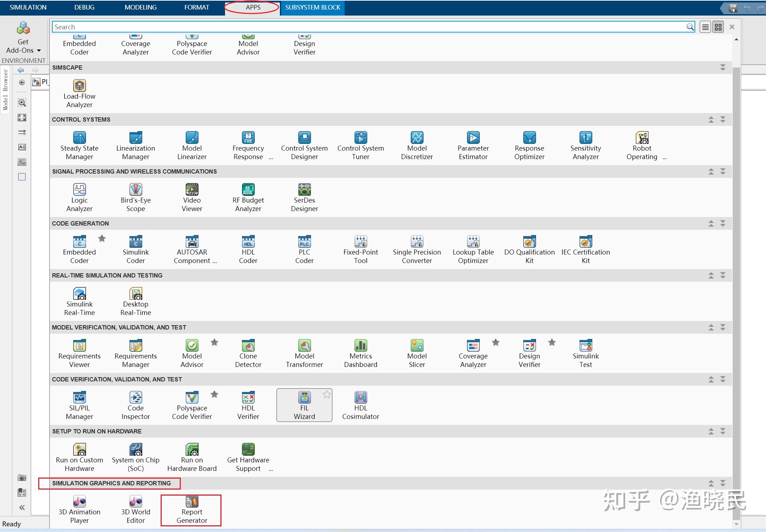Switch gallery to list view

[x=705, y=27]
